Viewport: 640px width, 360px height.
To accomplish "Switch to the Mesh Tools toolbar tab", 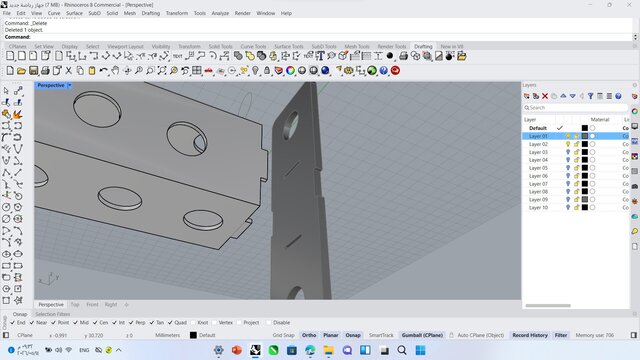I will pos(357,47).
